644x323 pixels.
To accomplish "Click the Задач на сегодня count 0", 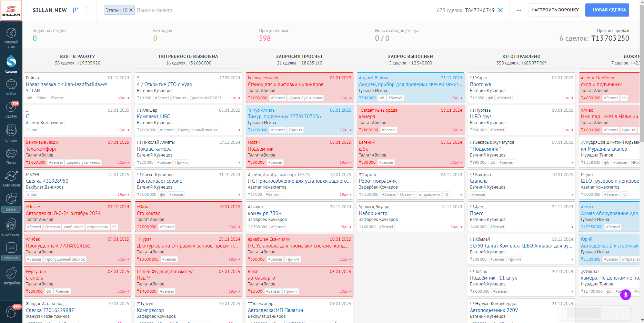I will click(34, 38).
